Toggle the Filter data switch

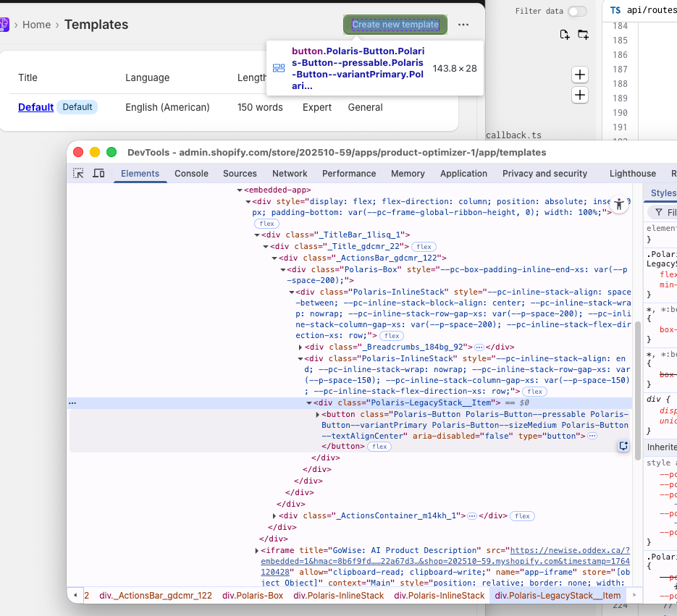(577, 12)
